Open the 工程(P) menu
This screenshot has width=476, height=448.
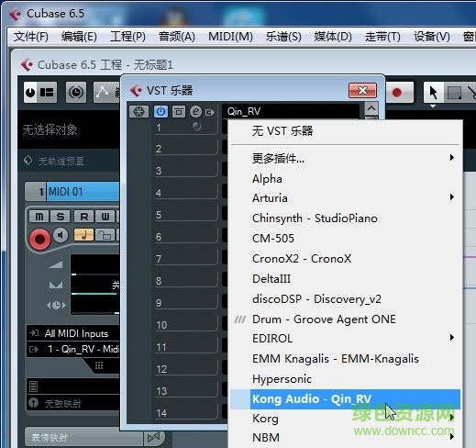coord(127,37)
